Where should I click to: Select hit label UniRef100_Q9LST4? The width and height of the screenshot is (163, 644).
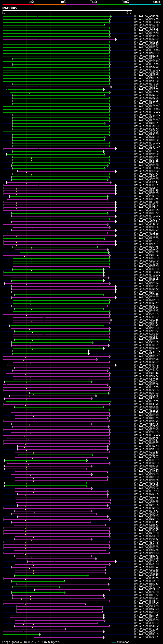[x=146, y=188]
